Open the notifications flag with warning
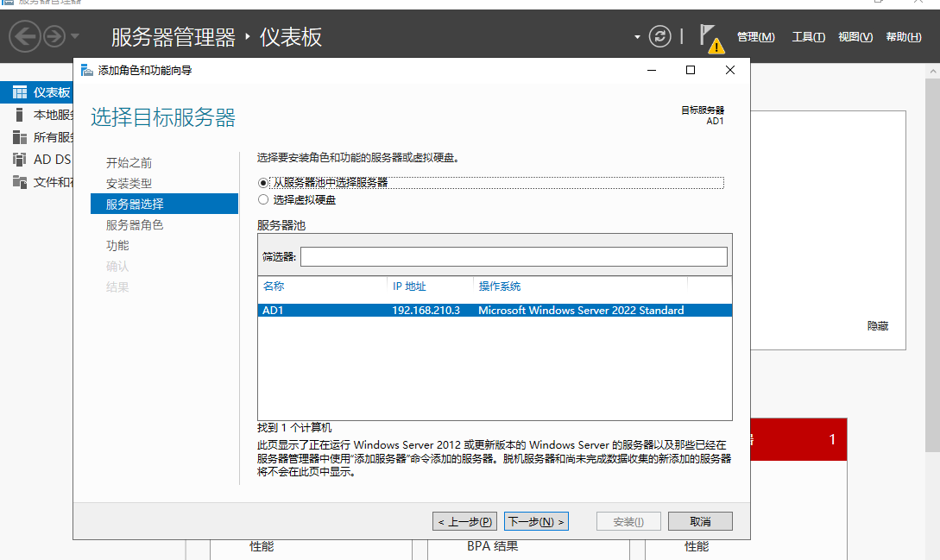The image size is (940, 560). point(711,39)
